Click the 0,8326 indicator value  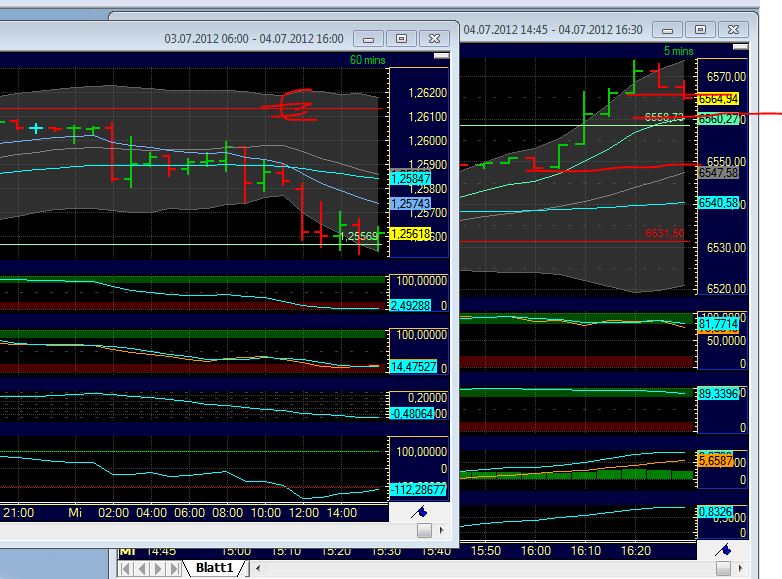click(715, 512)
